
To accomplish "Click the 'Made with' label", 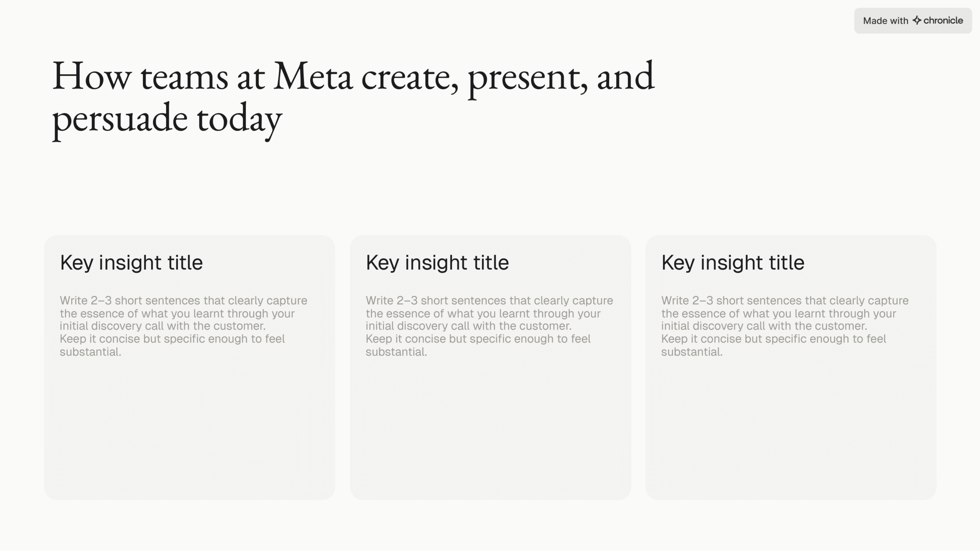I will coord(885,21).
